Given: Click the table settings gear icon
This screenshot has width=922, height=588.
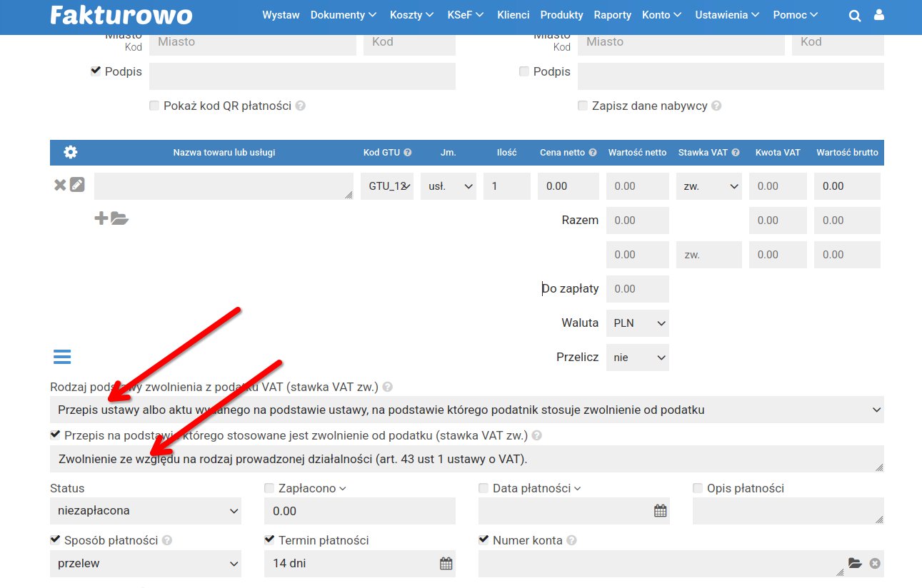Looking at the screenshot, I should 71,152.
